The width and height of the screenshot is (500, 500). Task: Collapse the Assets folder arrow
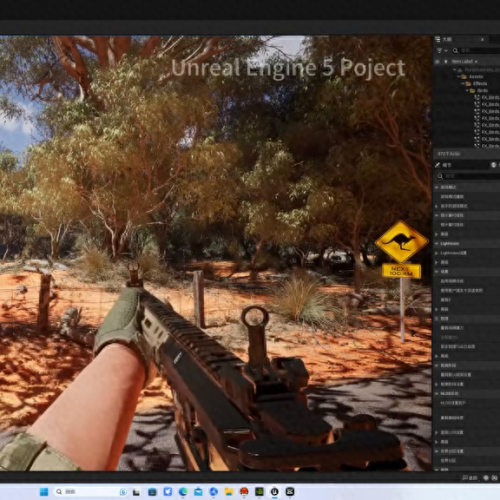[x=459, y=77]
